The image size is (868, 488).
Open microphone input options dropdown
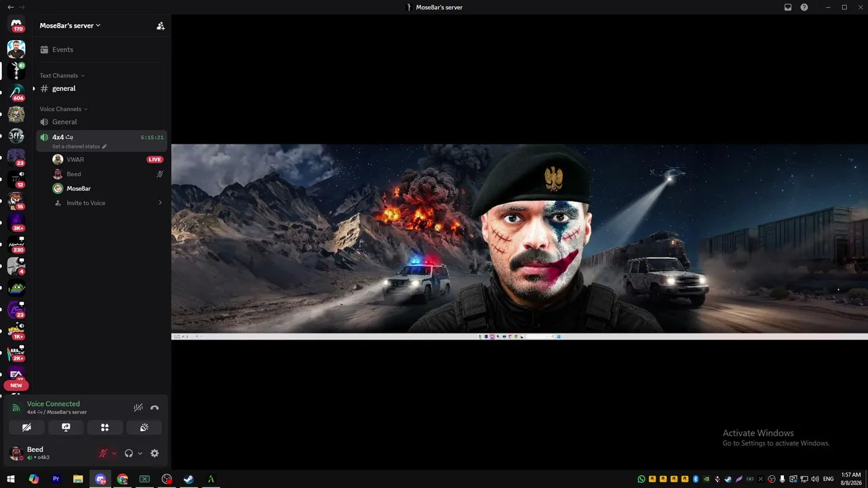(x=114, y=453)
